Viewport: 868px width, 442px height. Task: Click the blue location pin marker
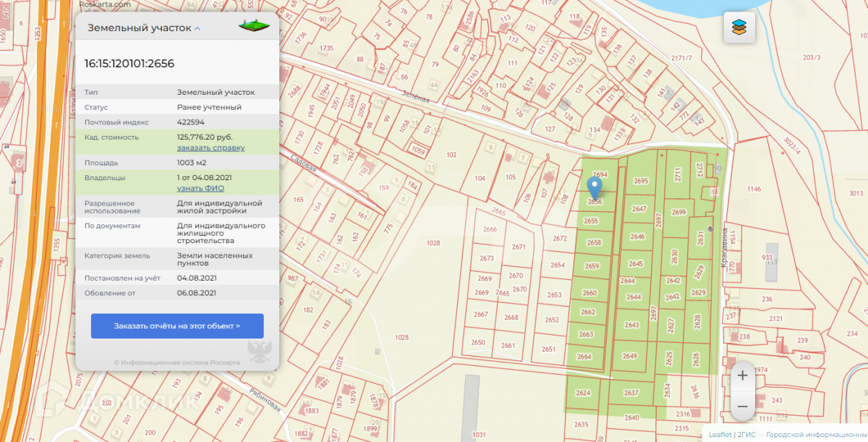(x=595, y=188)
